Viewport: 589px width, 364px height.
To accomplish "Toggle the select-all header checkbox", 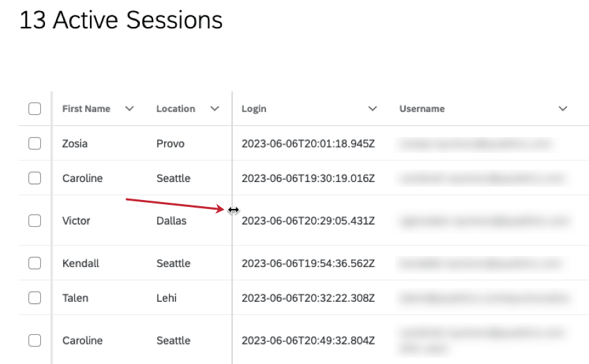I will (35, 109).
